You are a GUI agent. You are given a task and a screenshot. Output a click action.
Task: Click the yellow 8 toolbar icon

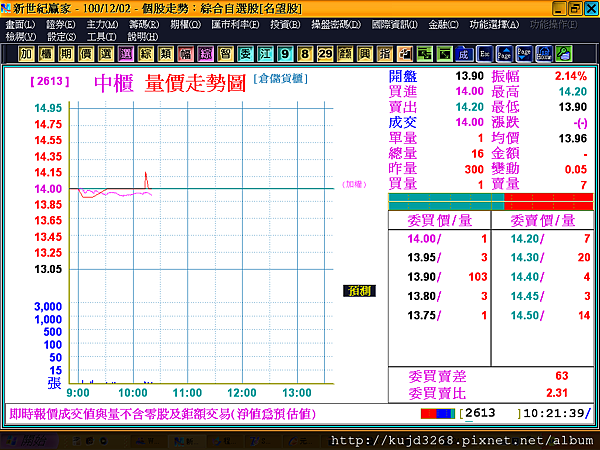pyautogui.click(x=305, y=54)
